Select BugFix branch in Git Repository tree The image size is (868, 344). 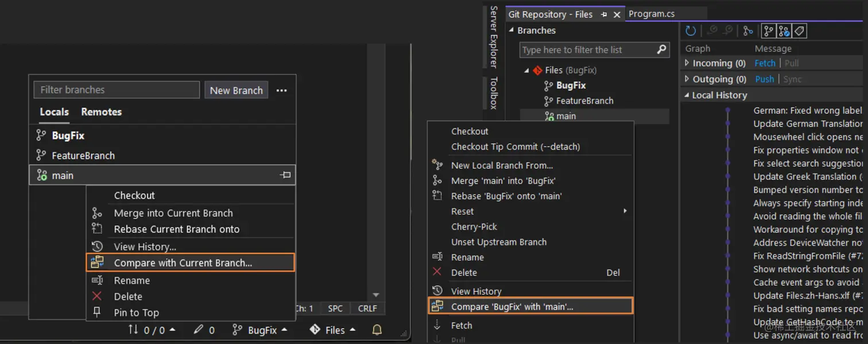point(571,85)
